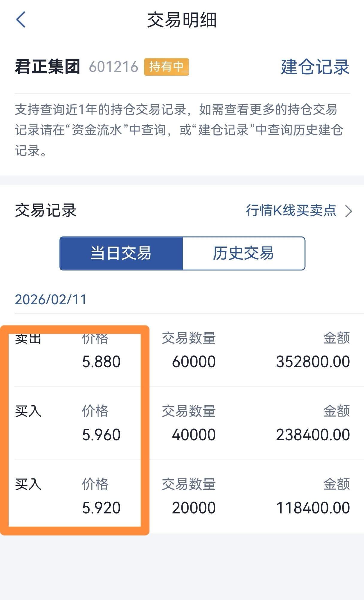The height and width of the screenshot is (600, 364).
Task: Open 建仓记录 link
Action: (x=315, y=67)
